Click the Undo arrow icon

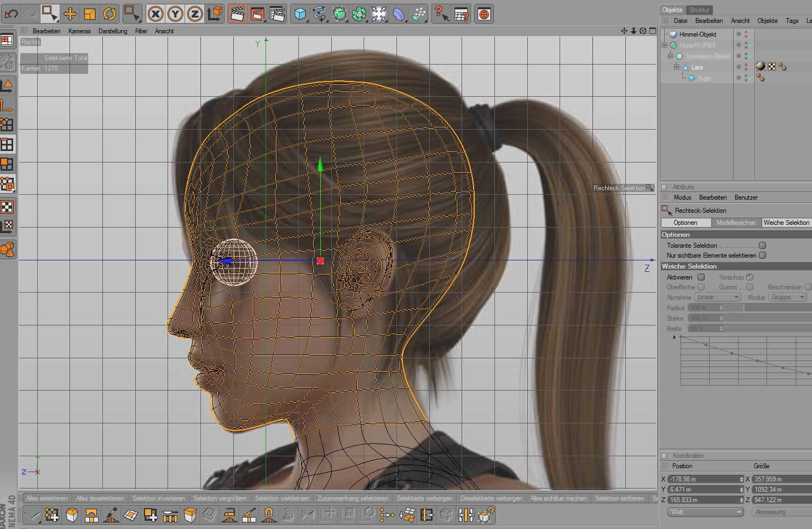click(11, 14)
